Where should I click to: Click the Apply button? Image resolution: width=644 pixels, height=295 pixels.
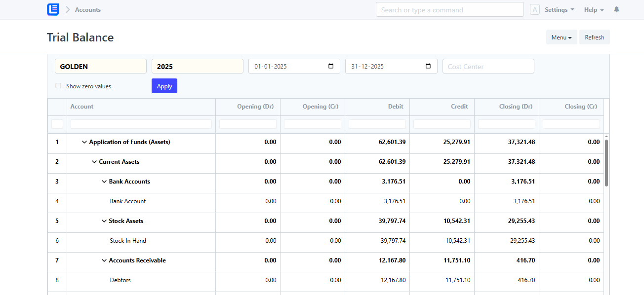coord(164,86)
